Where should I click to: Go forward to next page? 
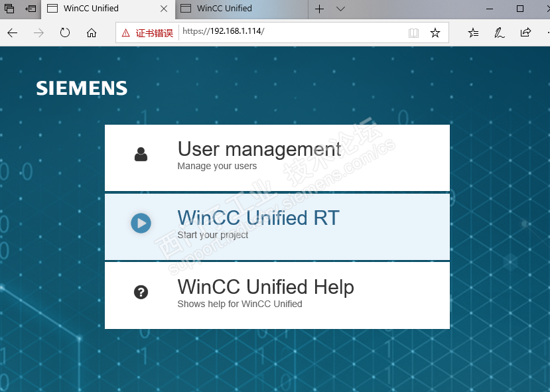38,33
